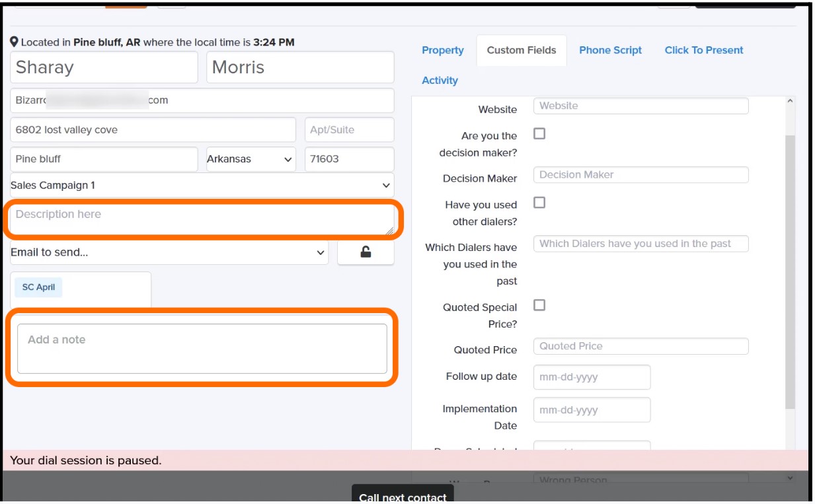Enable the 'Quoted Special Price?' checkbox

coord(539,305)
